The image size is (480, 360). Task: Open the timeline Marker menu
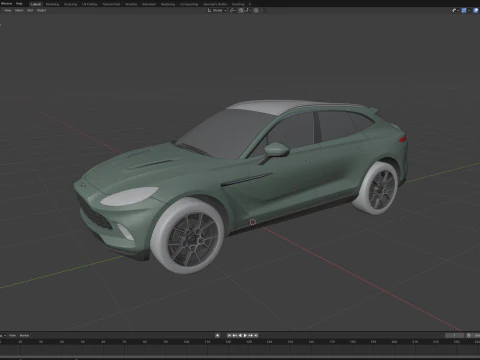(x=24, y=335)
